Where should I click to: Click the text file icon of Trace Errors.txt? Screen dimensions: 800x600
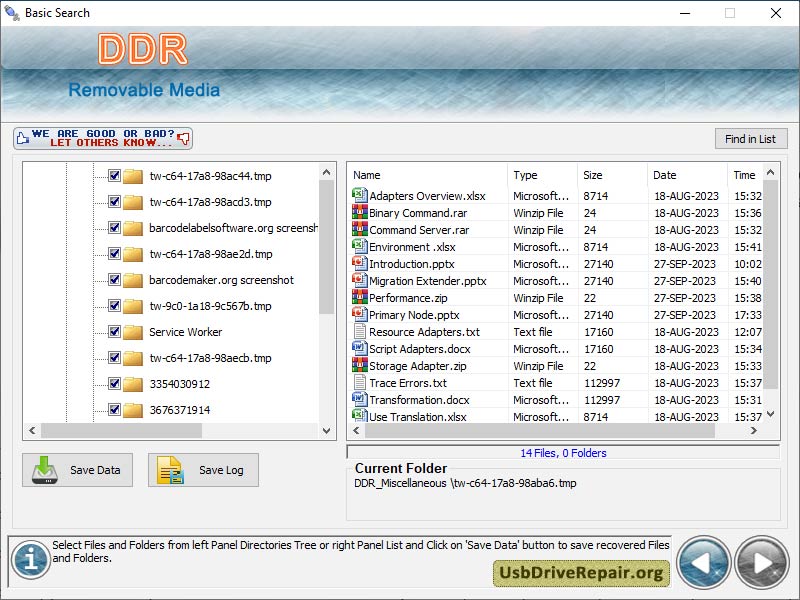pos(360,382)
